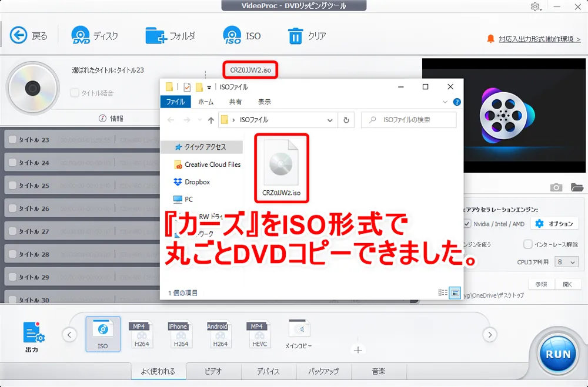Check the タイトル 23 checkbox
The width and height of the screenshot is (588, 387).
[12, 139]
